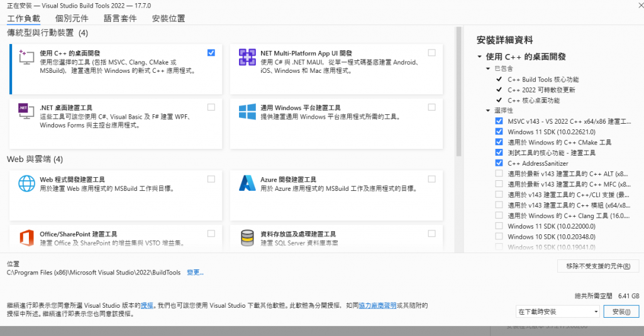Switch to the 個別元件 tab
The width and height of the screenshot is (644, 336).
72,18
